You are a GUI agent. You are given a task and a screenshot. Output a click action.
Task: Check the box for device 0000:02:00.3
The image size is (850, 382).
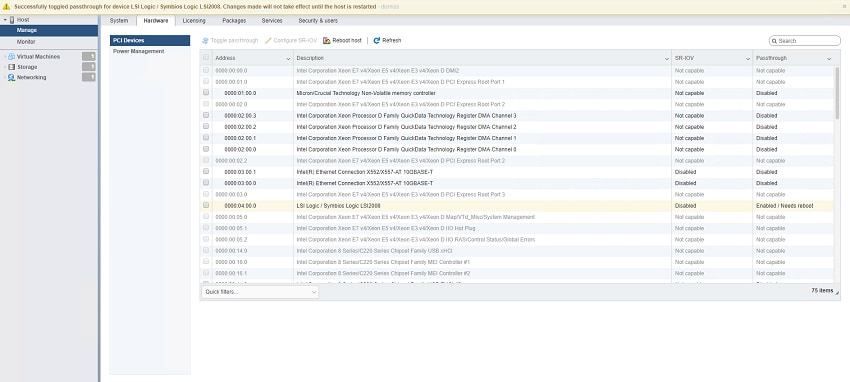206,115
